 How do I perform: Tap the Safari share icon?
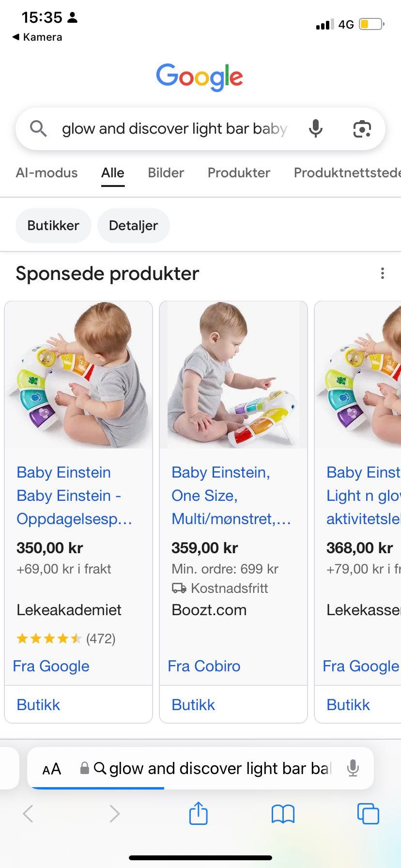198,813
